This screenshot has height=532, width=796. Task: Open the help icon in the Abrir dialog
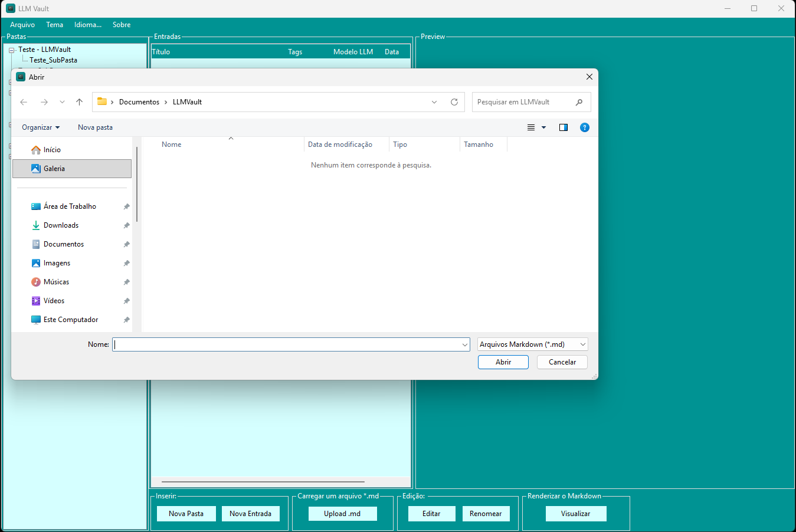coord(585,127)
